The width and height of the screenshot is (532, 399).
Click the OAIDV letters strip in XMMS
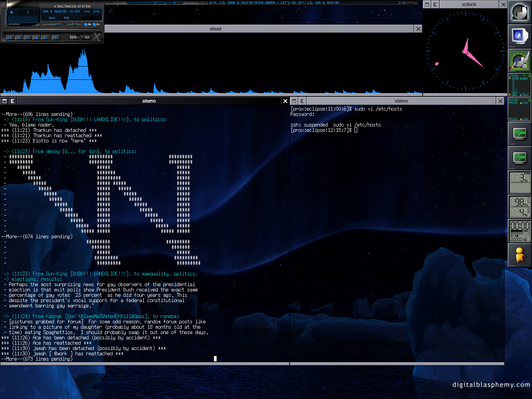click(5, 16)
